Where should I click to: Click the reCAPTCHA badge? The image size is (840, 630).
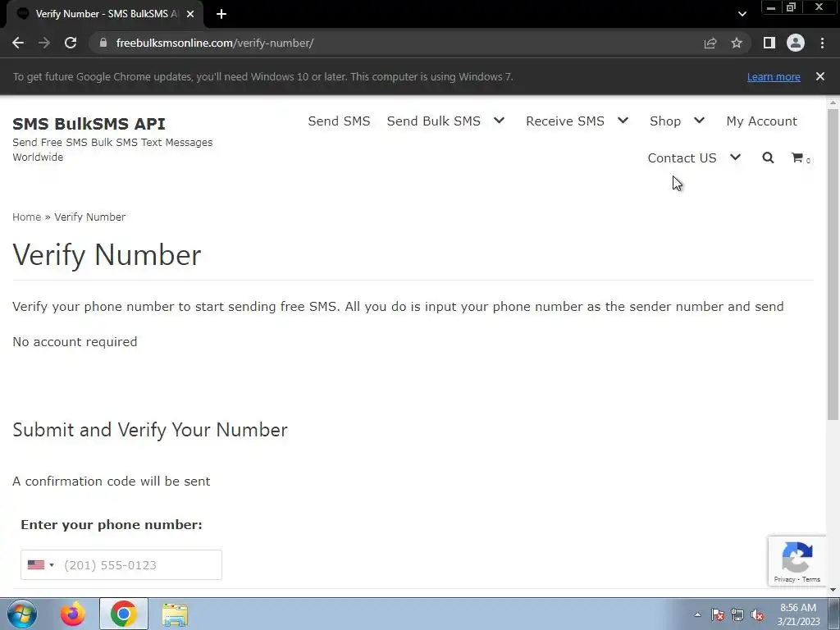coord(797,560)
